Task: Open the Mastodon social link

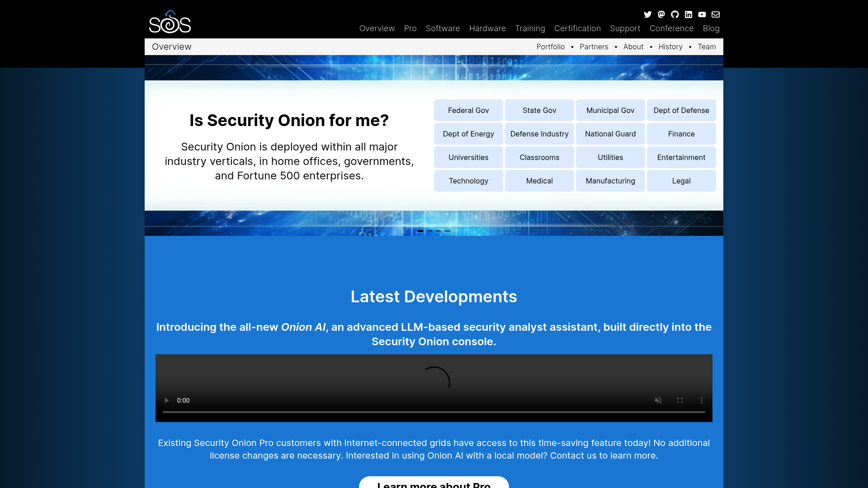Action: click(661, 14)
